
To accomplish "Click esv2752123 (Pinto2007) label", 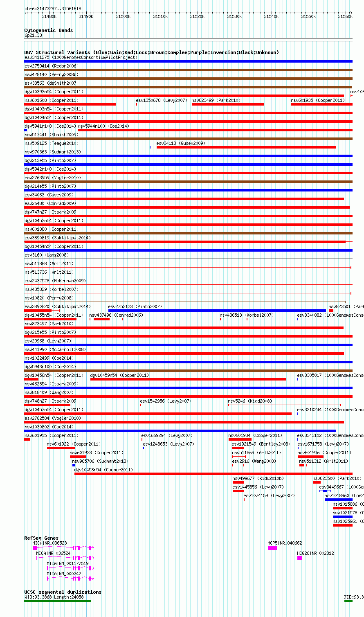I will point(135,306).
